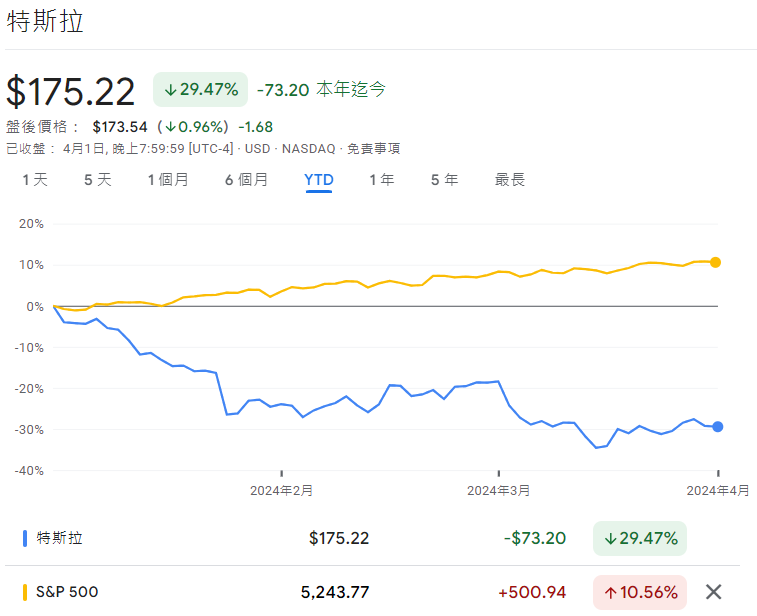Select the 最長 range tab
This screenshot has height=616, width=757.
click(510, 180)
